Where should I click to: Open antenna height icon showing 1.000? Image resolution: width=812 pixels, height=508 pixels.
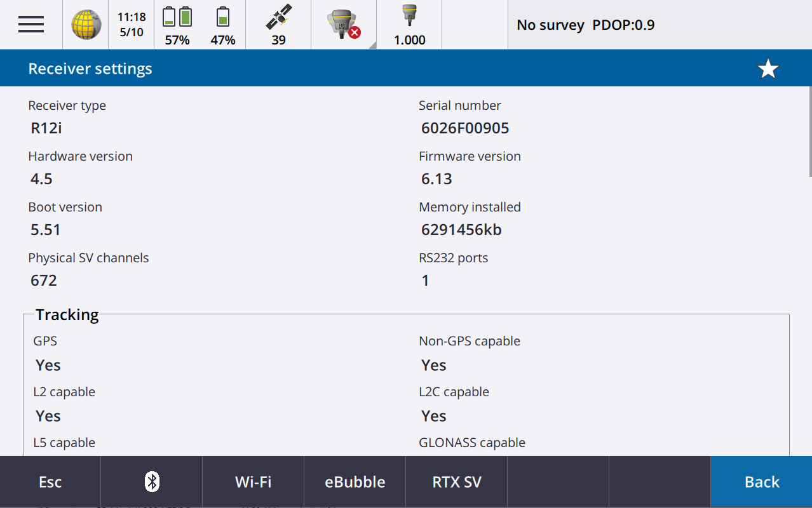[409, 25]
